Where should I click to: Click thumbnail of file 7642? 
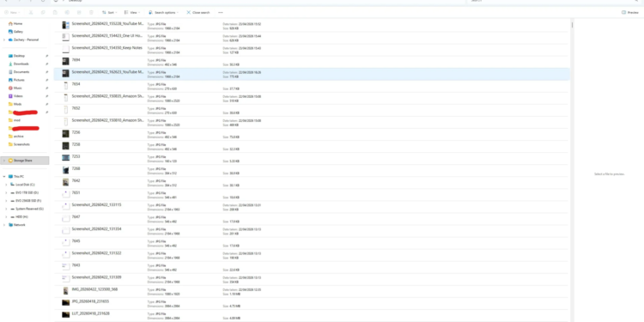65,182
